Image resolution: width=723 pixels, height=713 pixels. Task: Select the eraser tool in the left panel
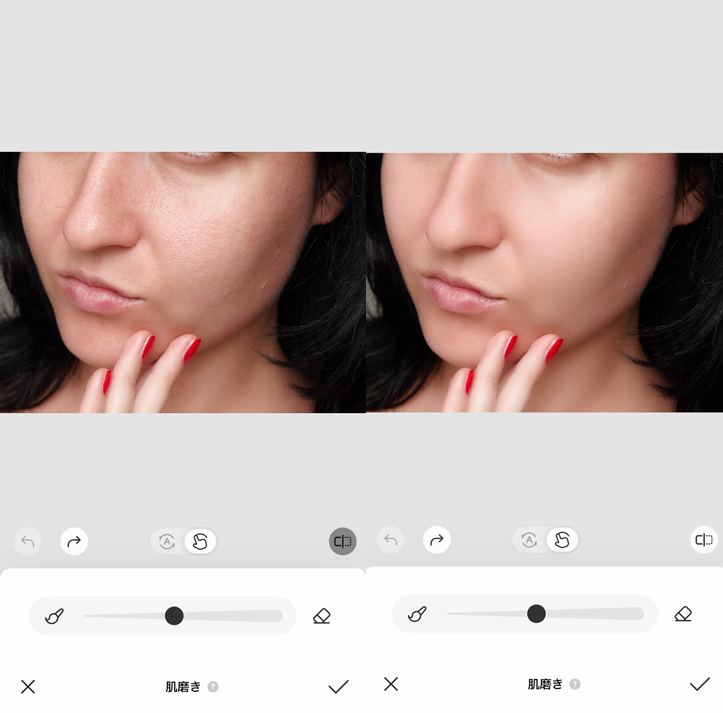pos(321,616)
